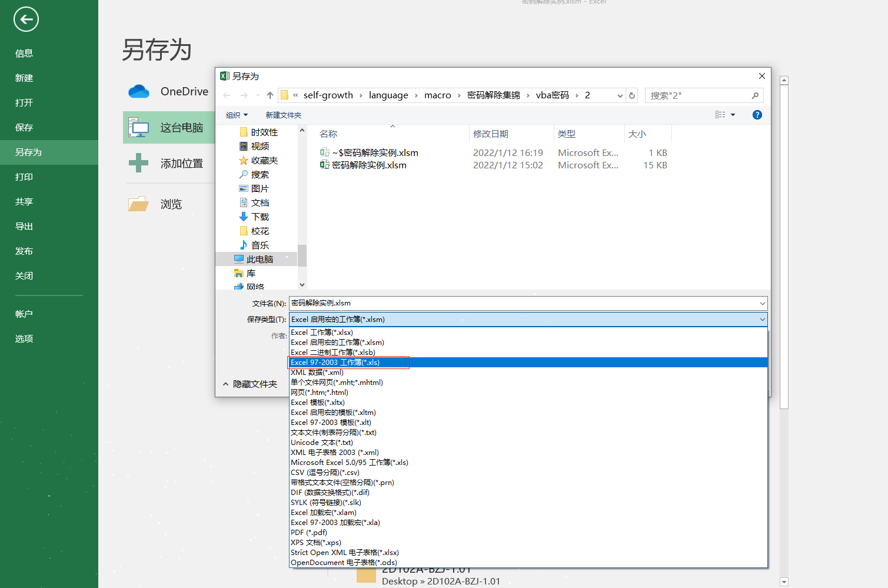Open 打印 from the sidebar
Image resolution: width=888 pixels, height=588 pixels.
tap(24, 177)
